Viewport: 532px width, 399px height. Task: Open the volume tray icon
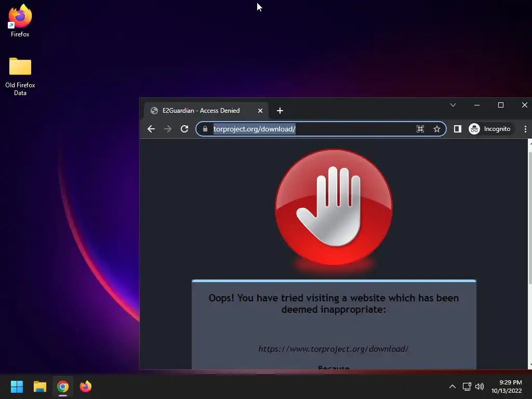point(480,387)
